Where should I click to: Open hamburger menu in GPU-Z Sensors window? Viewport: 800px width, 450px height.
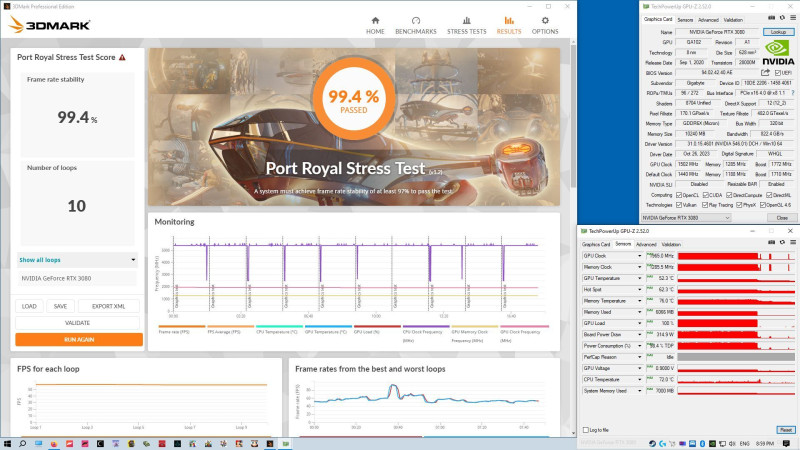pos(792,243)
